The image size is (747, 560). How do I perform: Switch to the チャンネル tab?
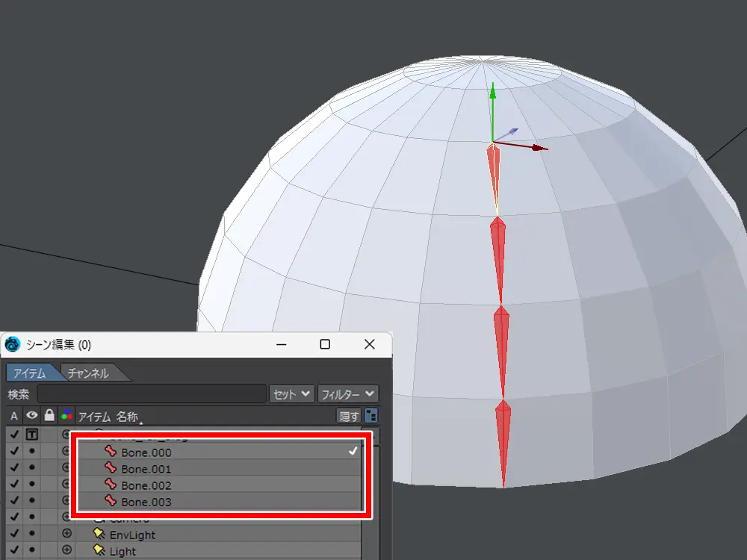coord(88,373)
